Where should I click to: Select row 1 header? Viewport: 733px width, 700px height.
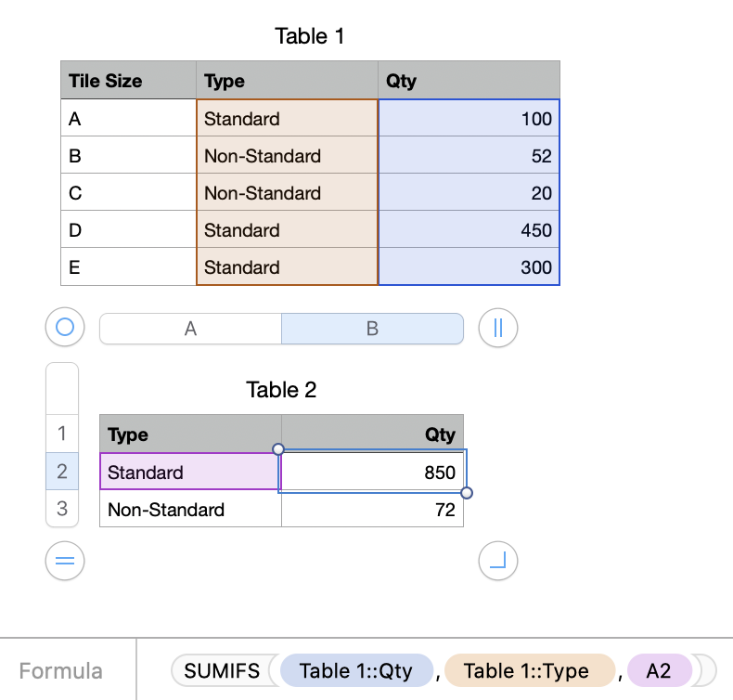[62, 434]
